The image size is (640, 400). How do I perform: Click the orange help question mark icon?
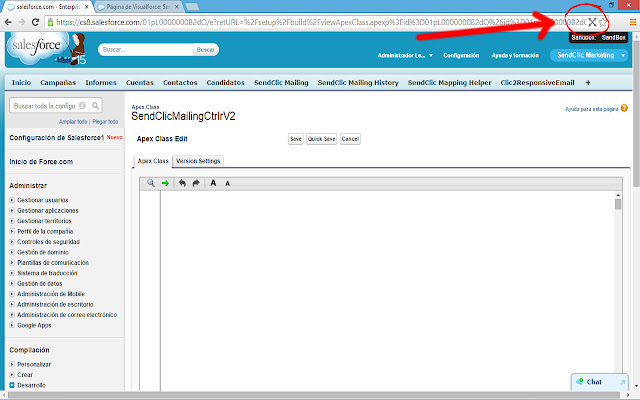[x=624, y=108]
